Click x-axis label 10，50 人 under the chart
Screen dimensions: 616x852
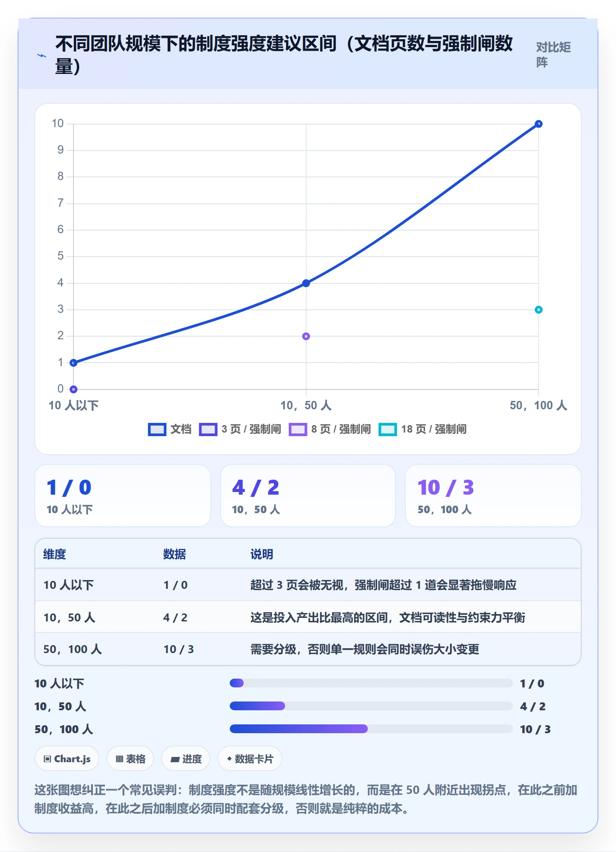[306, 405]
